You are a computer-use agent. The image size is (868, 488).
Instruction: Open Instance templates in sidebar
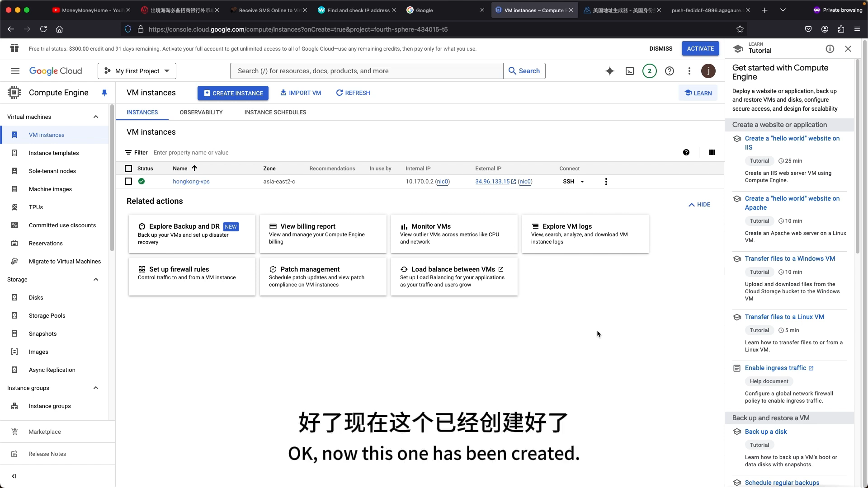coord(54,153)
